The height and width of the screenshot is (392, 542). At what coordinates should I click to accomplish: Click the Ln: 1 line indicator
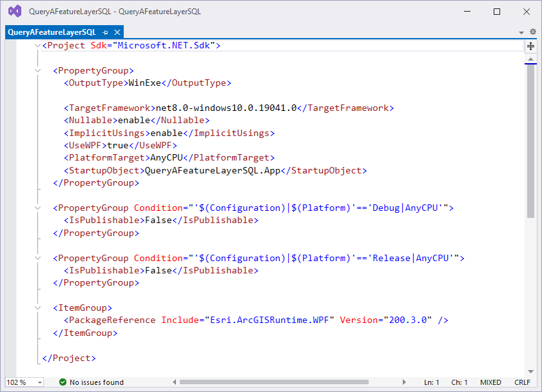pyautogui.click(x=431, y=382)
